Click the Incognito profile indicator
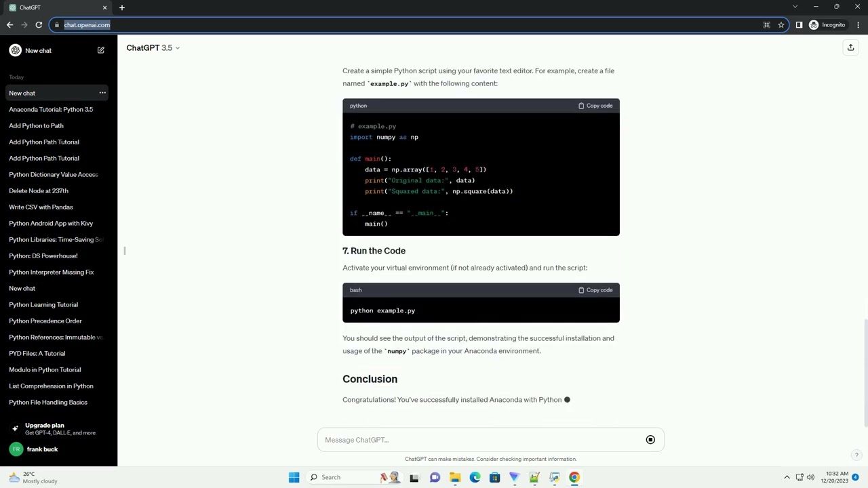The image size is (868, 488). tap(827, 25)
